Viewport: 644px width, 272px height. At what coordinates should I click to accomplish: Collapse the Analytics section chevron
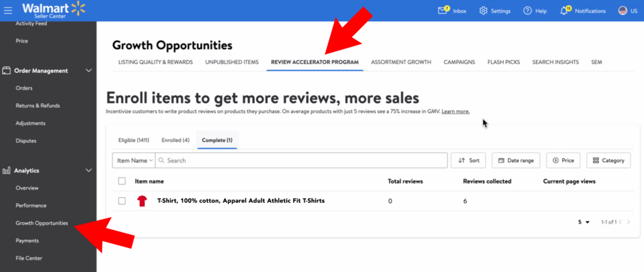(x=88, y=170)
